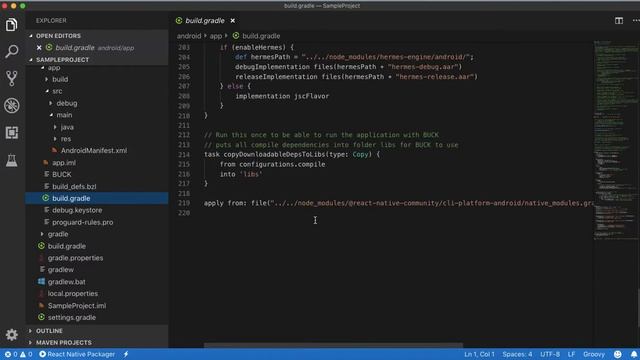Screen dimensions: 640x360
Task: Click the Ln 1, Col 1 position indicator
Action: (x=479, y=354)
